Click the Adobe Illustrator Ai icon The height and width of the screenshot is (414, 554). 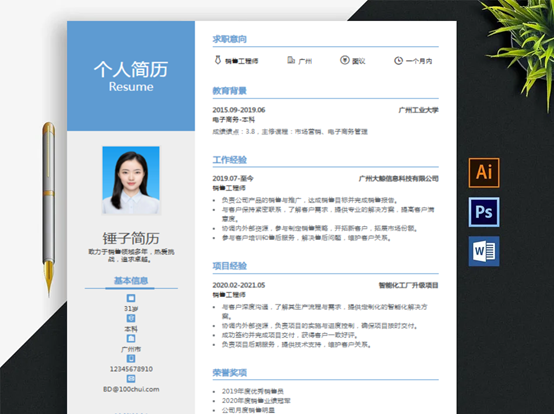tap(484, 173)
